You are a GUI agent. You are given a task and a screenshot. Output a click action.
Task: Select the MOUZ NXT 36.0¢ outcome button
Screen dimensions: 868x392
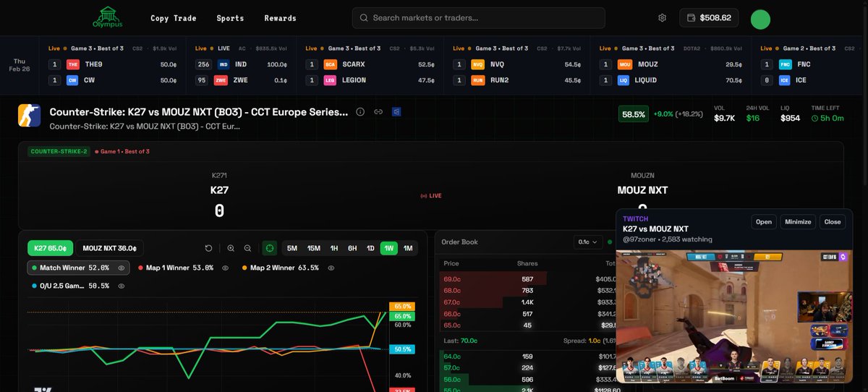(x=109, y=248)
